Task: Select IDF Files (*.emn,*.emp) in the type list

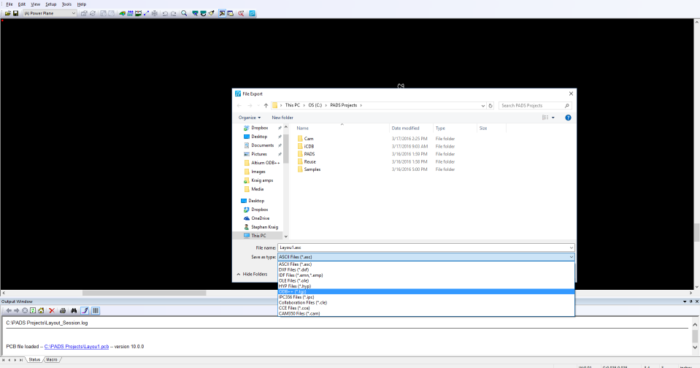Action: (426, 275)
